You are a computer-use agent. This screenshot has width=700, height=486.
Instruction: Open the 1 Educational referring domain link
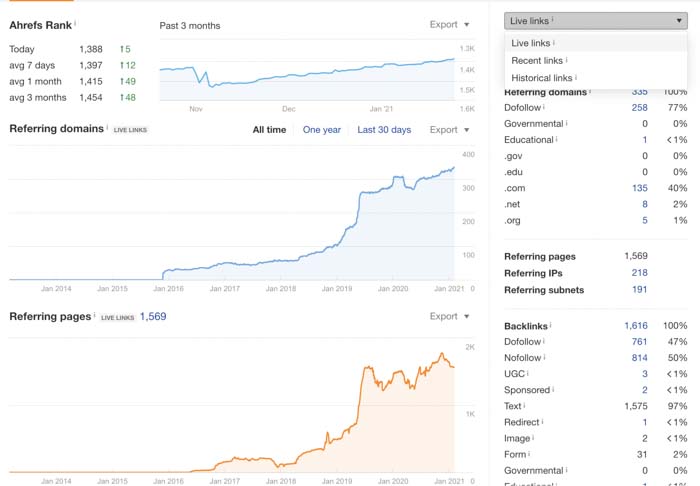(x=645, y=140)
